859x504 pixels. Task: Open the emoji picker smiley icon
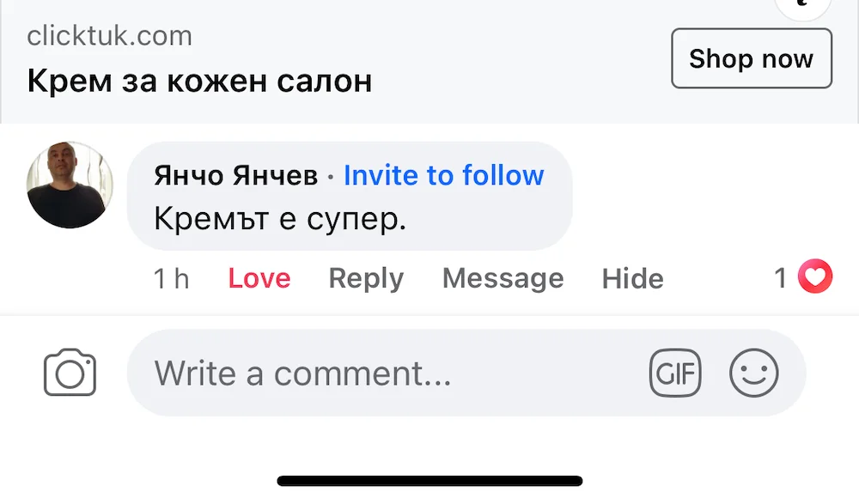pyautogui.click(x=754, y=373)
